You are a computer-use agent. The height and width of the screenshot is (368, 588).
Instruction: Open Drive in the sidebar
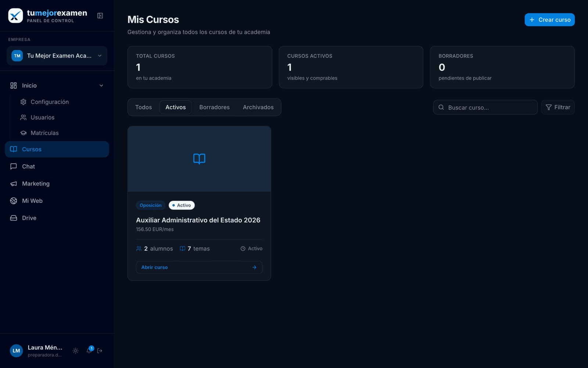click(57, 218)
